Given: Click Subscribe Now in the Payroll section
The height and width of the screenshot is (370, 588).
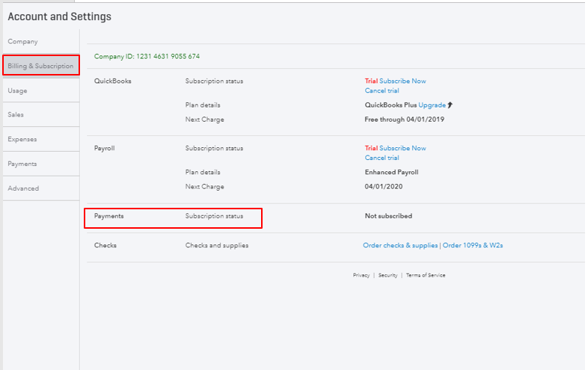Looking at the screenshot, I should [402, 148].
